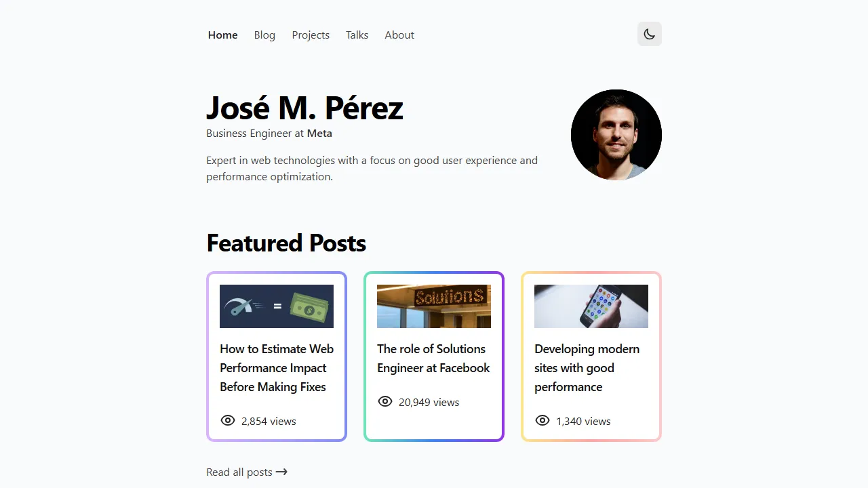Toggle dark mode with the moon icon
Viewport: 868px width, 488px height.
click(649, 34)
